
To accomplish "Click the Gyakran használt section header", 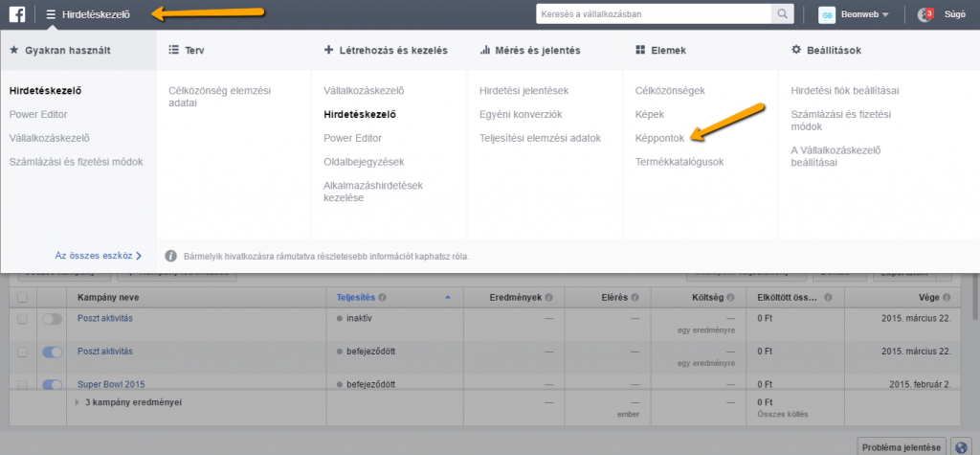I will (78, 50).
